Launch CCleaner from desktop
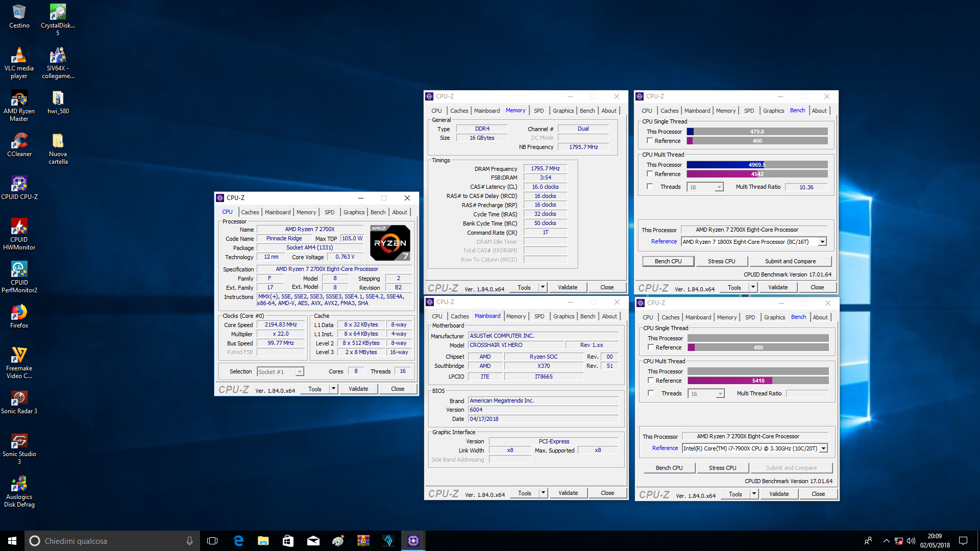980x551 pixels. (x=19, y=141)
